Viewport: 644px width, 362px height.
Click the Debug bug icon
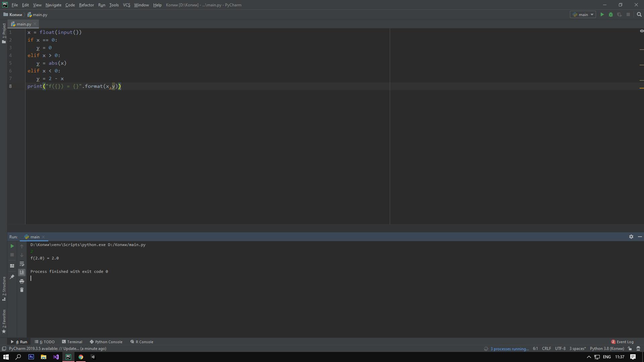(611, 15)
